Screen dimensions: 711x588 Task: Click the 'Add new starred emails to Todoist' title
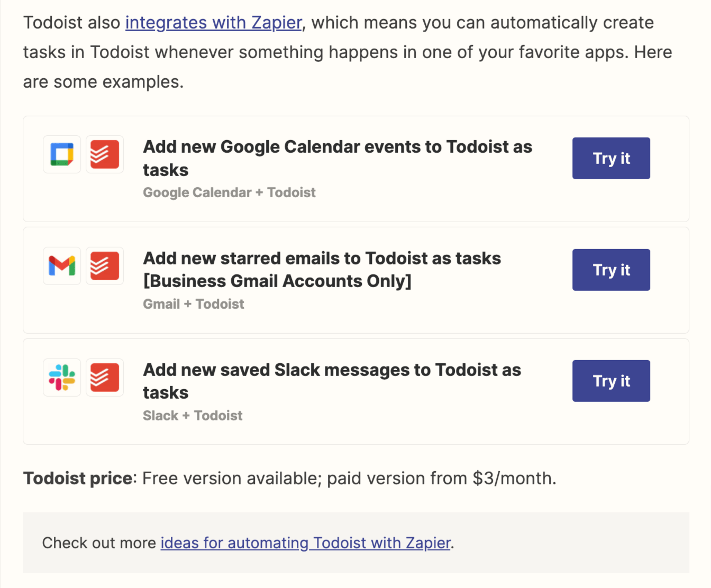pyautogui.click(x=322, y=269)
